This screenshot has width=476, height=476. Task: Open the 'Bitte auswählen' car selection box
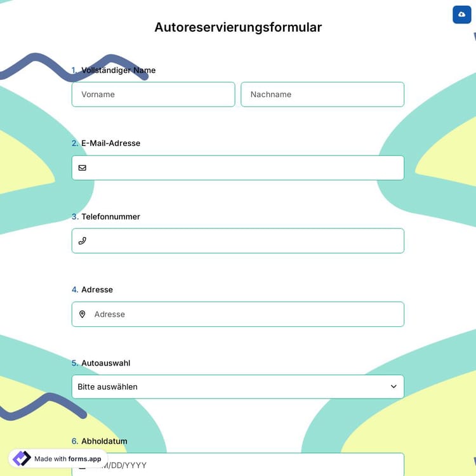pos(228,387)
